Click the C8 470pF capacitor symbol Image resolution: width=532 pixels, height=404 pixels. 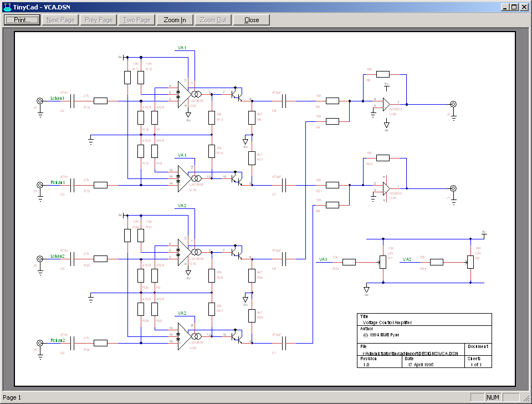coord(284,101)
